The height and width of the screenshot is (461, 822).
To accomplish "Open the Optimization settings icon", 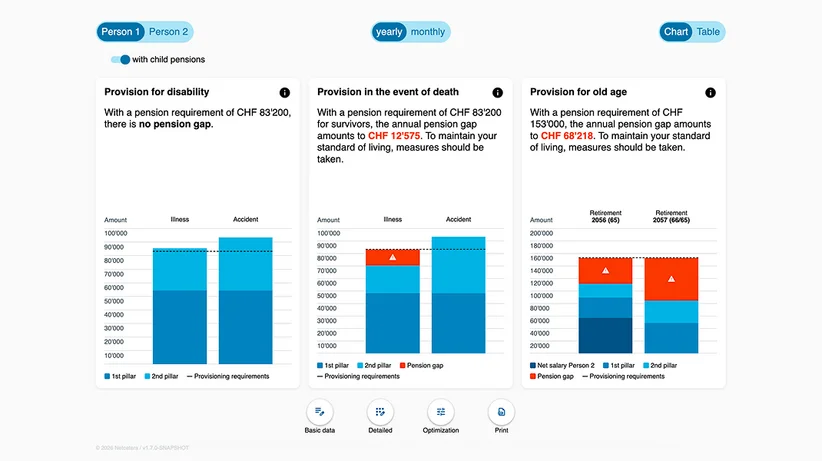I will pos(441,412).
